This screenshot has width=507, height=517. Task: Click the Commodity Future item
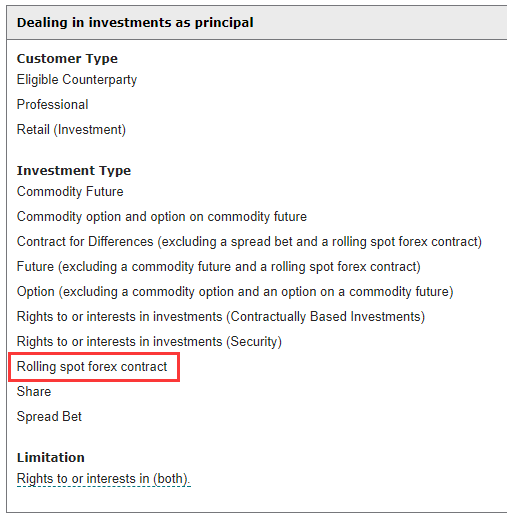pos(70,192)
